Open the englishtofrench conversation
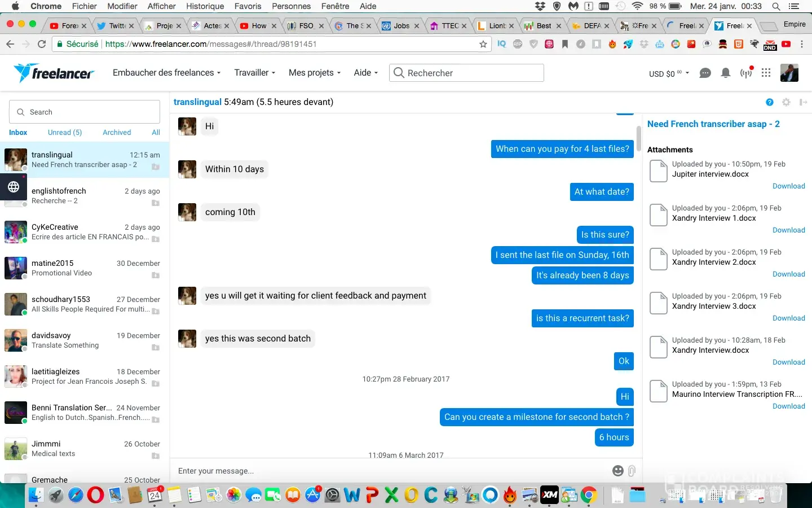Image resolution: width=812 pixels, height=508 pixels. 85,196
